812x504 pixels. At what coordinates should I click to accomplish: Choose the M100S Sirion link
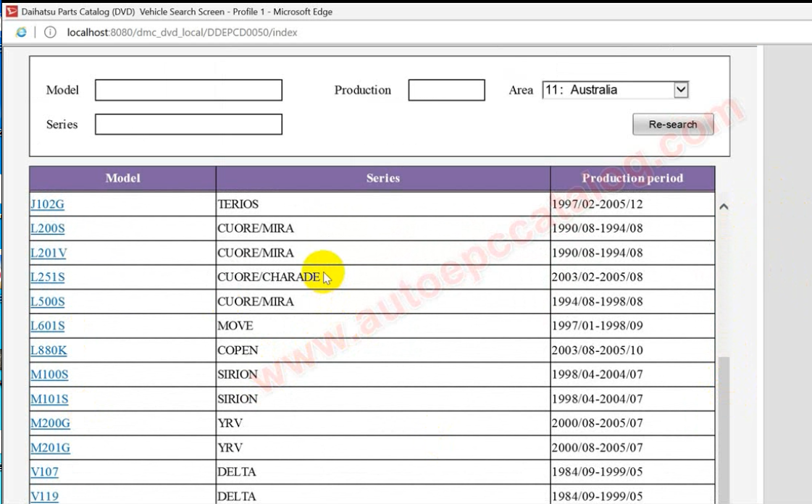(x=49, y=374)
